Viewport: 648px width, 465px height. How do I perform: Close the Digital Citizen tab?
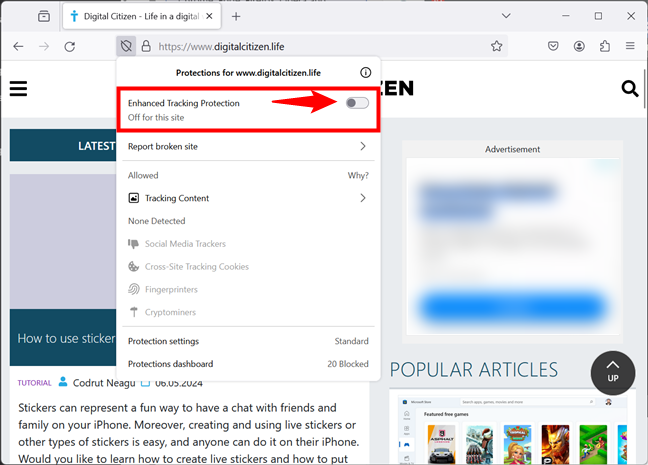[210, 16]
